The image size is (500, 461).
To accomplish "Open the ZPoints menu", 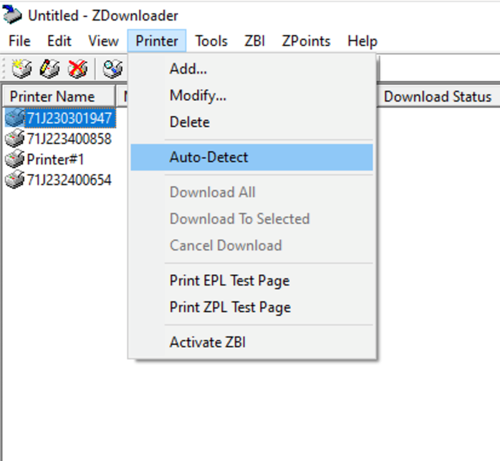I will pyautogui.click(x=306, y=41).
